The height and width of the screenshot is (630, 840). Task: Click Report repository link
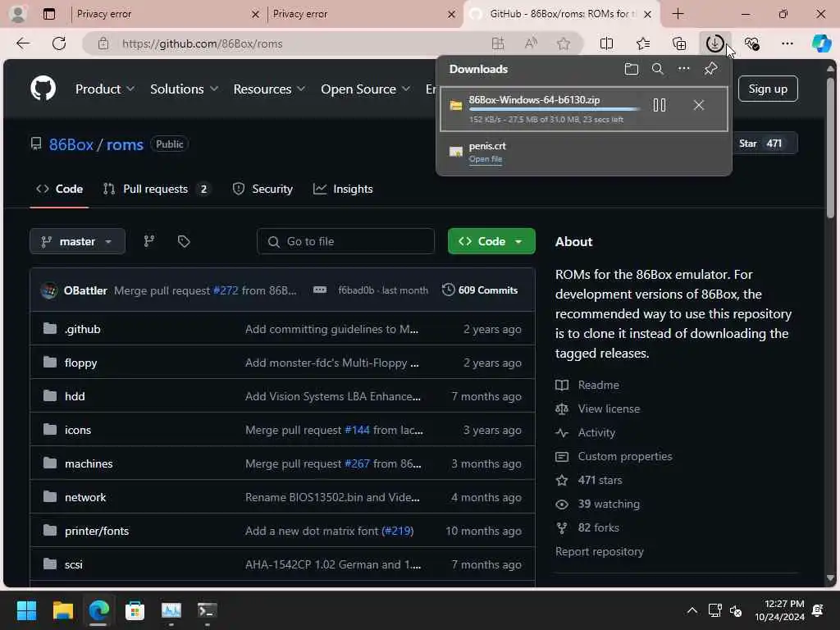pyautogui.click(x=600, y=551)
